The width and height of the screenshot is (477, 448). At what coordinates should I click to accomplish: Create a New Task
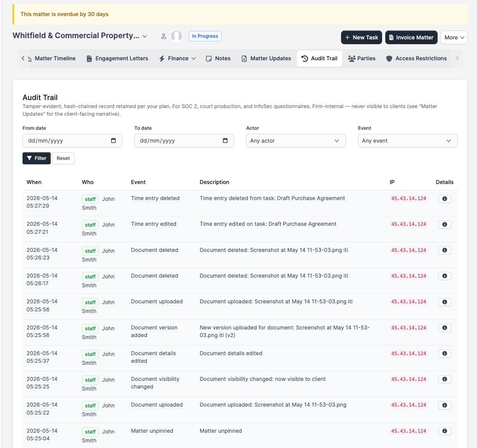click(x=362, y=37)
